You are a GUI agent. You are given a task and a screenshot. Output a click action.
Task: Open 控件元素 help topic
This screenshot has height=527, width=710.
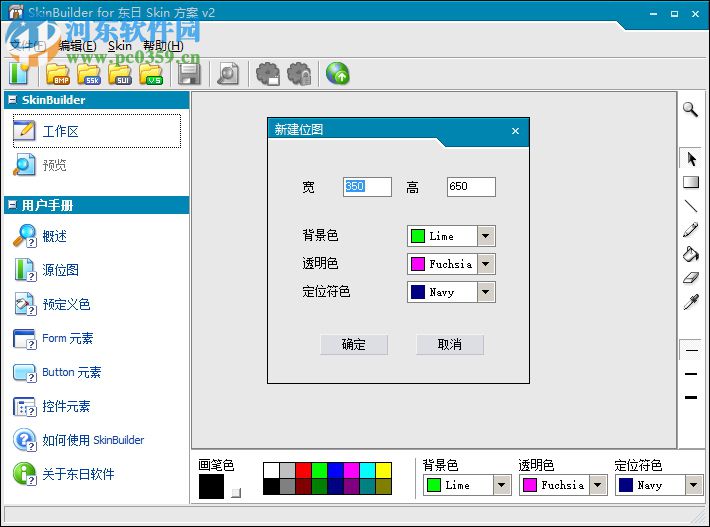pyautogui.click(x=52, y=406)
